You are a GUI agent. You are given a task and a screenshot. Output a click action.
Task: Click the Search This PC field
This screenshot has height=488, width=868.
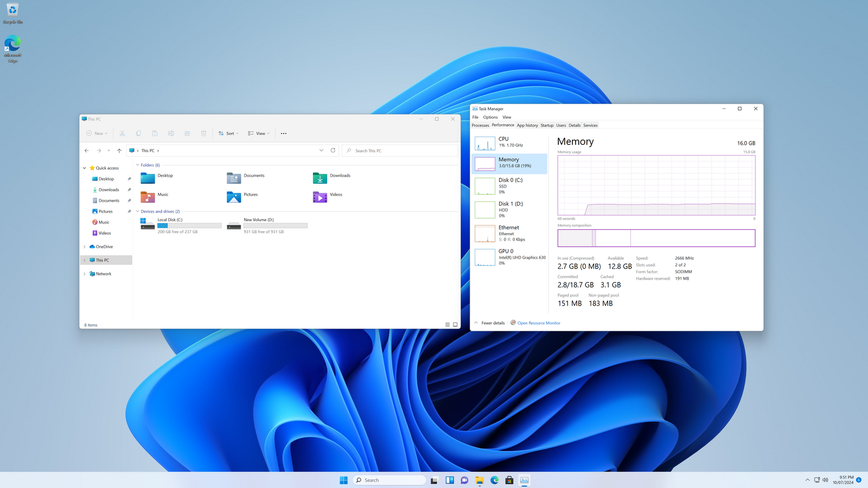[x=400, y=151]
